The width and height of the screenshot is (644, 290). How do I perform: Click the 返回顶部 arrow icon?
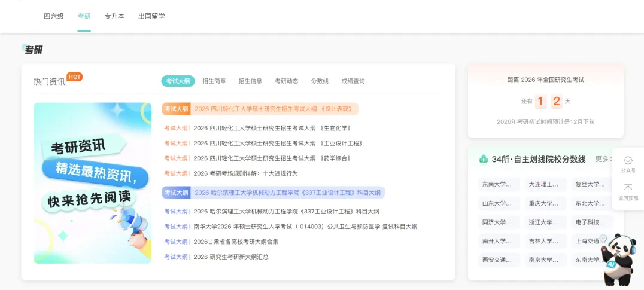pyautogui.click(x=628, y=188)
